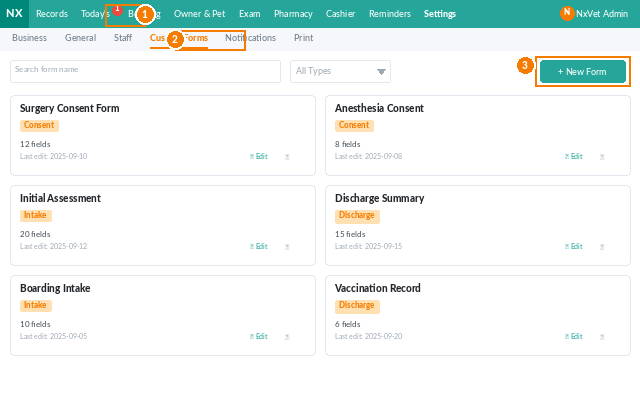Screen dimensions: 640x400
Task: Open the Records menu
Action: (52, 14)
